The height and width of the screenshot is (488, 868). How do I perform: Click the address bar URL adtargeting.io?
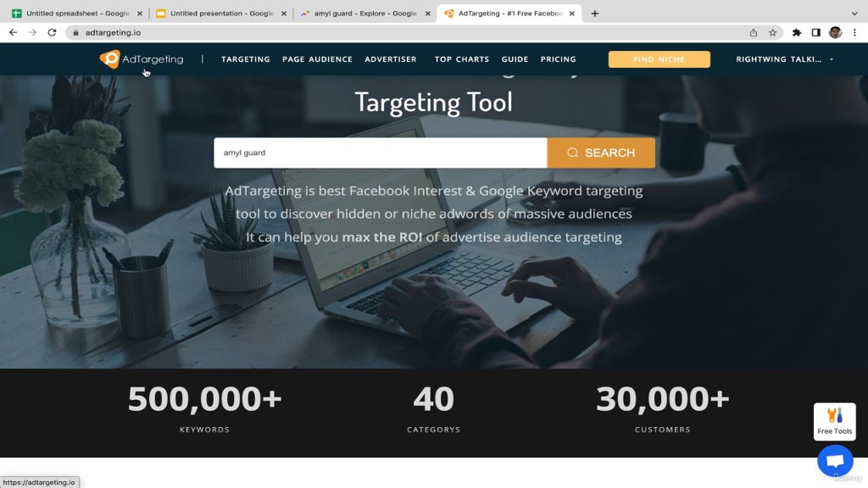pyautogui.click(x=113, y=33)
